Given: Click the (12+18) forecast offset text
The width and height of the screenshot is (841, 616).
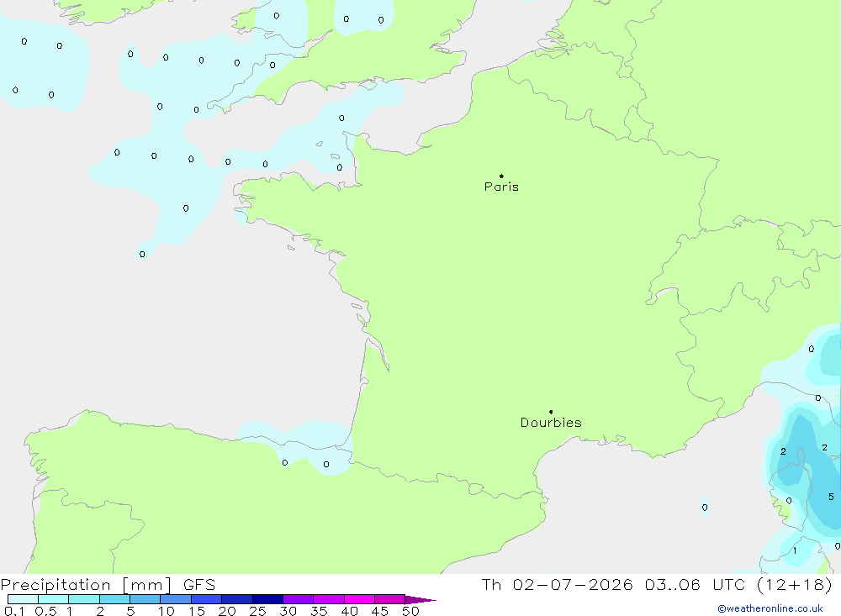Looking at the screenshot, I should 795,584.
